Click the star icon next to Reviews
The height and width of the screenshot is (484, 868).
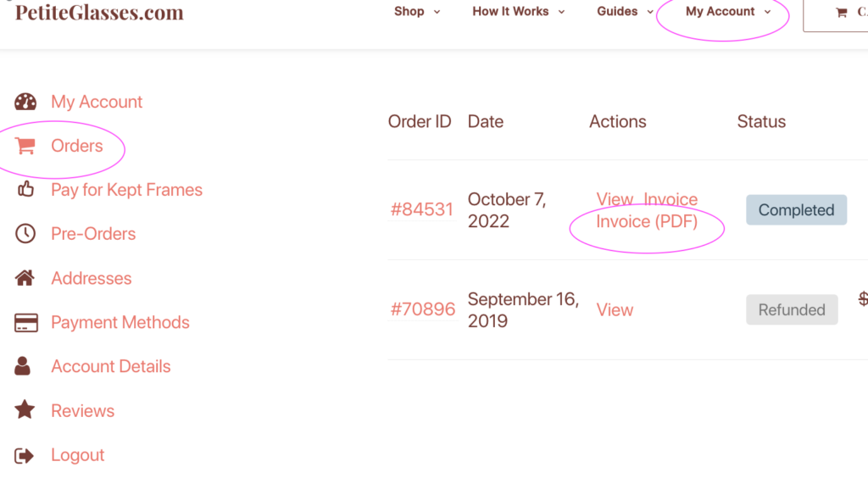[x=25, y=409]
